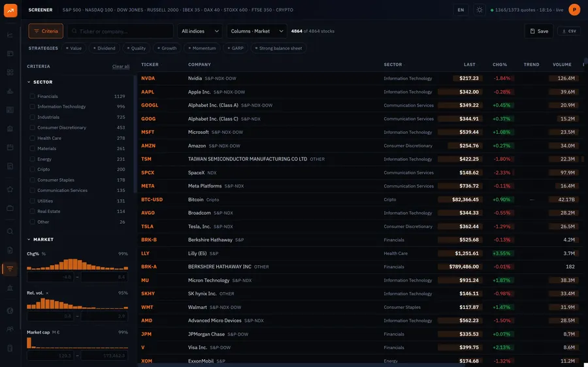Viewport: 588px width, 367px height.
Task: Tick the Information Technology sector checkbox
Action: point(32,106)
